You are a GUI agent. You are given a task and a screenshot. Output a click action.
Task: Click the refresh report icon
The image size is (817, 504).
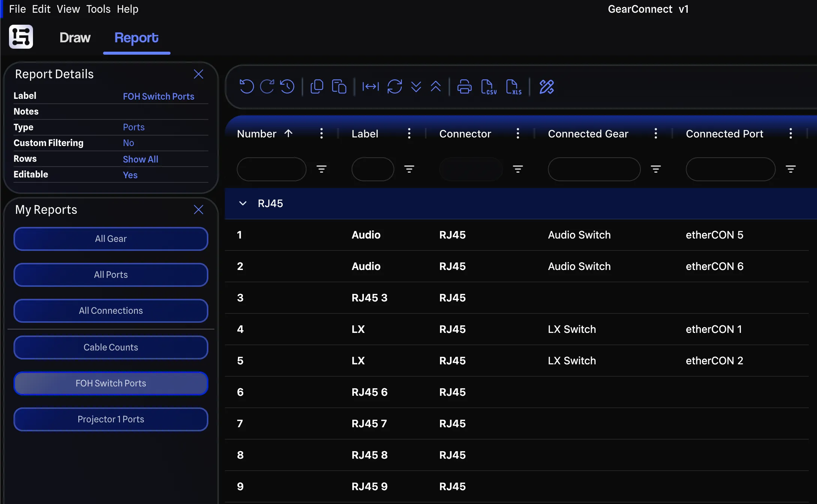[395, 86]
